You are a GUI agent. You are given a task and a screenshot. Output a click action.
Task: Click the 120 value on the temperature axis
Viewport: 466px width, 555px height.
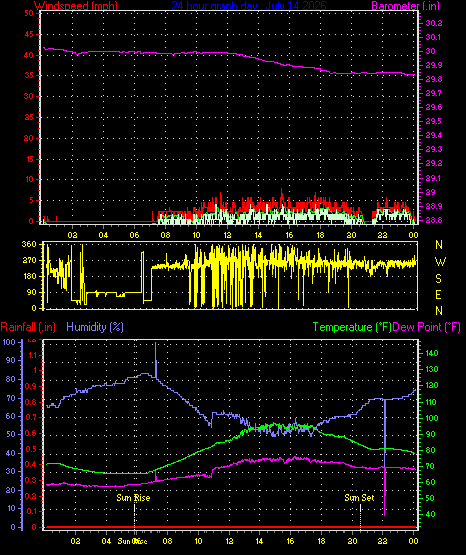pos(432,385)
